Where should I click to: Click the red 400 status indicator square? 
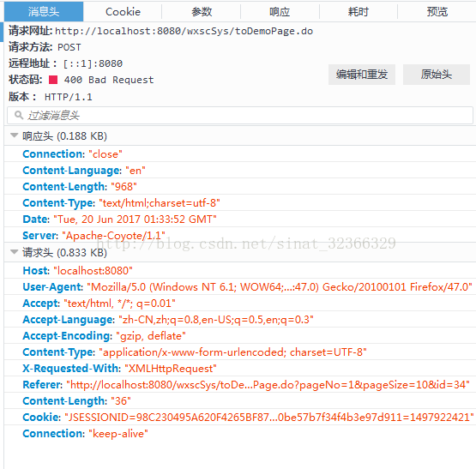pos(53,80)
